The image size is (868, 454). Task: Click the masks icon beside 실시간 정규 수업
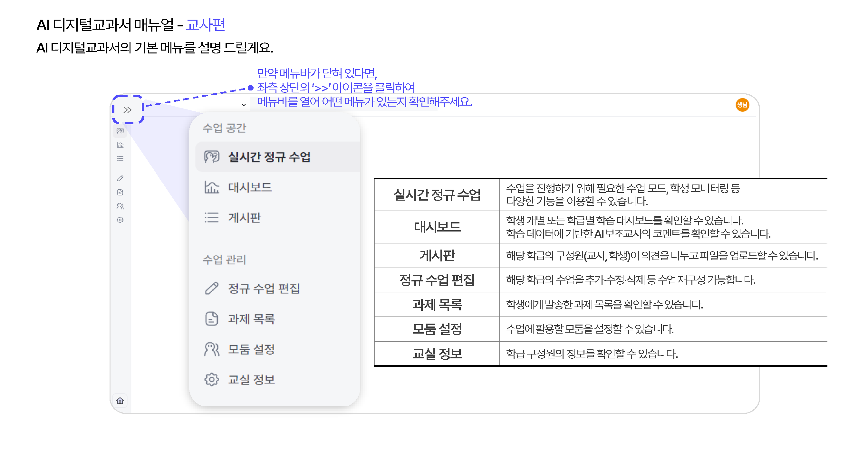click(x=212, y=156)
